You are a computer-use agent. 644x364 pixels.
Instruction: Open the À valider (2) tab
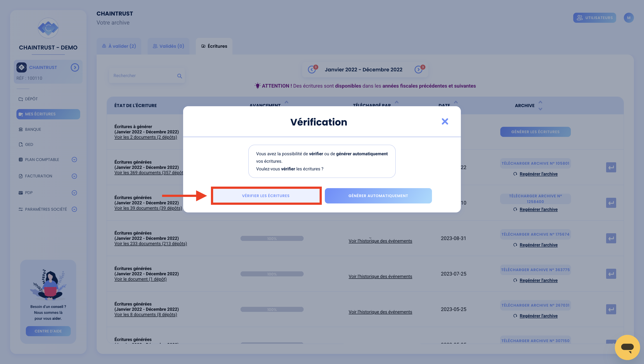coord(119,46)
